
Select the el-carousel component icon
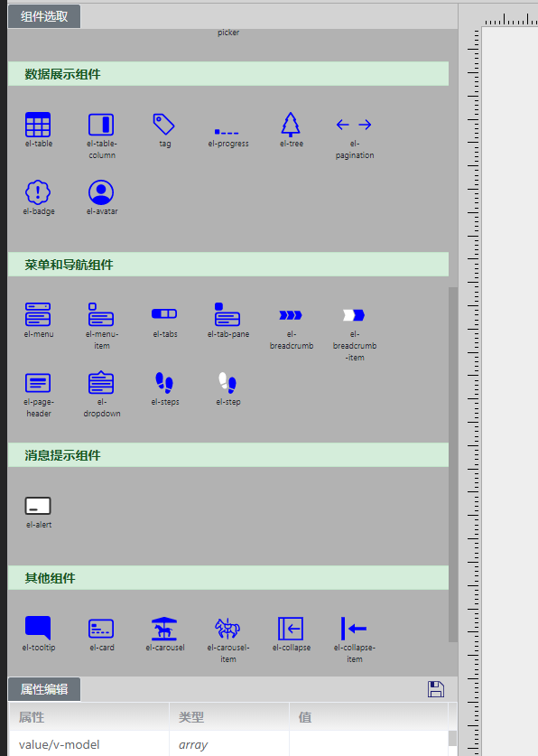pyautogui.click(x=164, y=629)
